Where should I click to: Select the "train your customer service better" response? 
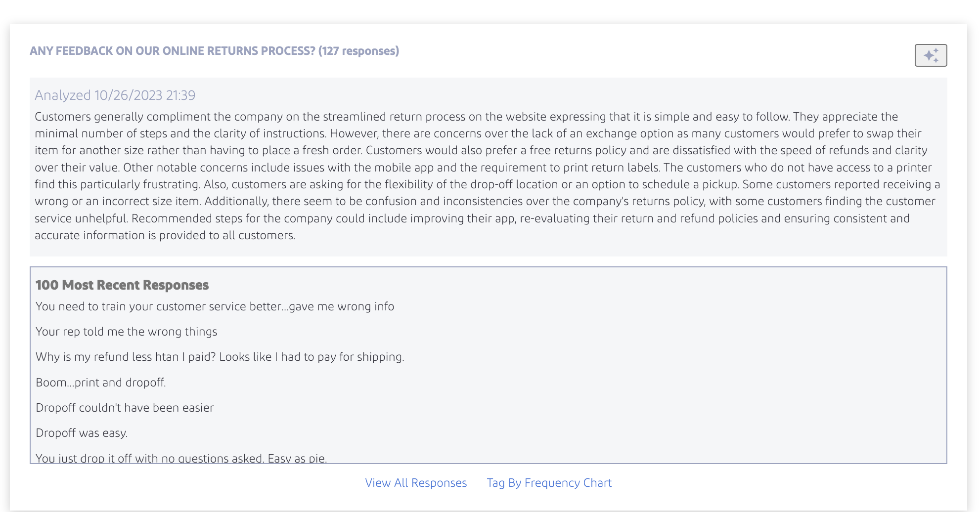click(x=215, y=306)
